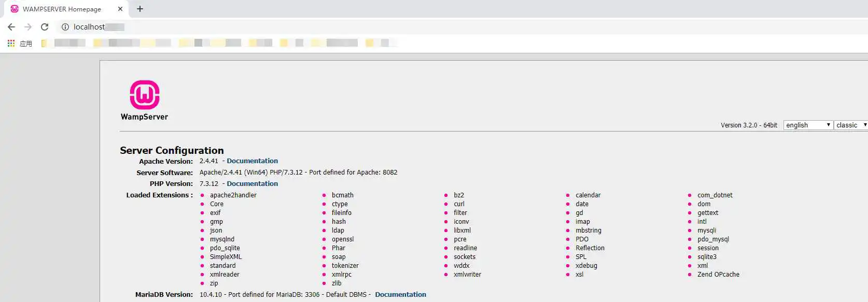Open the english language dropdown
This screenshot has width=868, height=302.
point(808,125)
